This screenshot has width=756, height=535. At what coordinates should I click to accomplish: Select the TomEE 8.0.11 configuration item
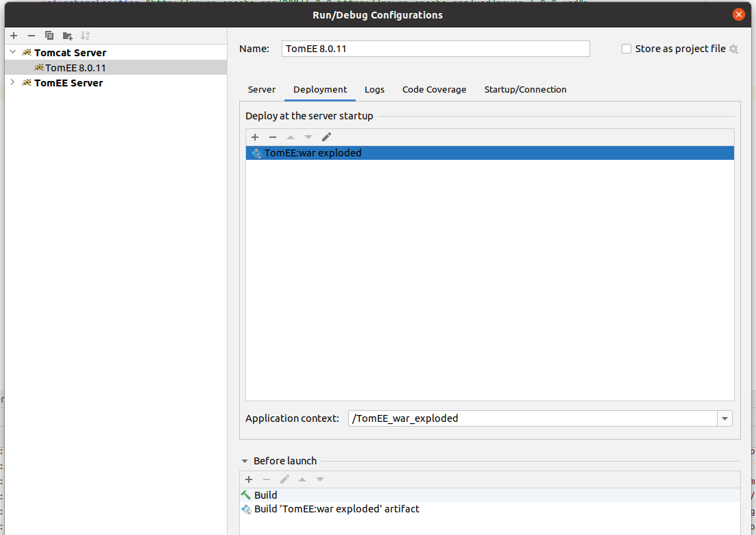point(116,67)
